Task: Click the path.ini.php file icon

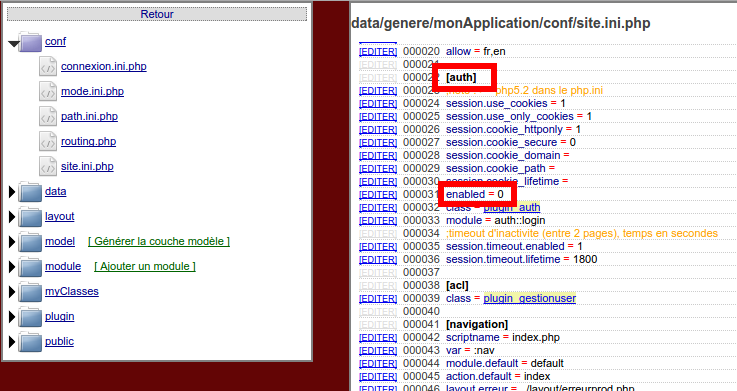Action: click(48, 116)
